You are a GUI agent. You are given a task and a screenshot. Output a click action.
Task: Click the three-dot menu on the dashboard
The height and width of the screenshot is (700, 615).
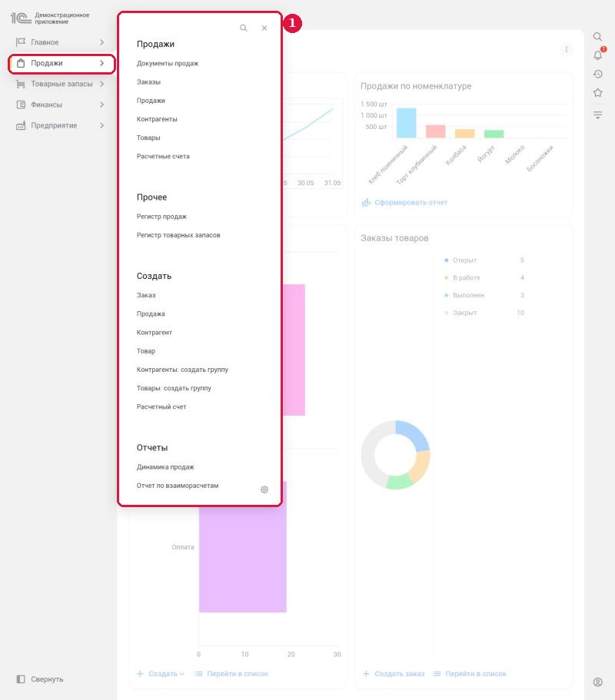tap(567, 49)
